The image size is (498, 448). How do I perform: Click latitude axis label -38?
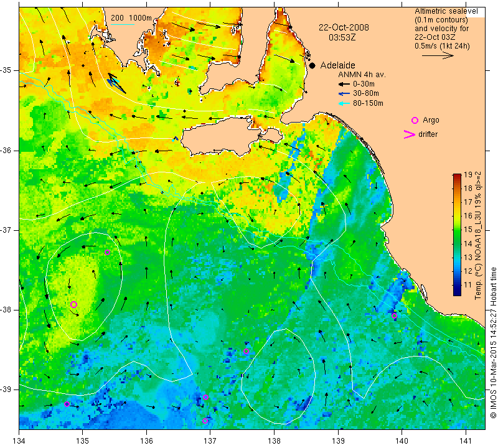pyautogui.click(x=6, y=310)
